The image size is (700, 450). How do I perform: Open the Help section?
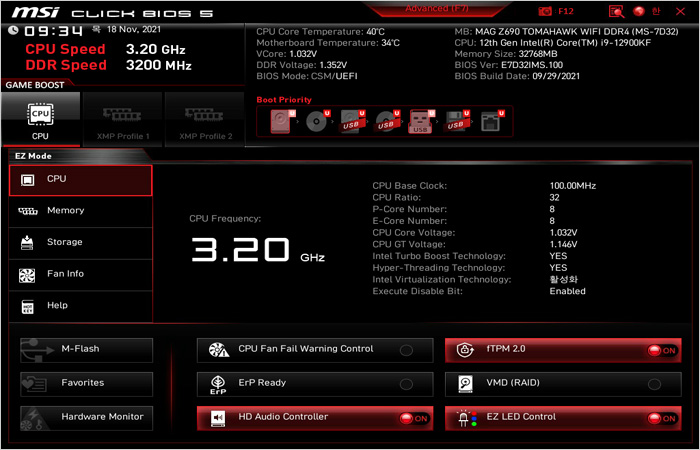pyautogui.click(x=80, y=307)
